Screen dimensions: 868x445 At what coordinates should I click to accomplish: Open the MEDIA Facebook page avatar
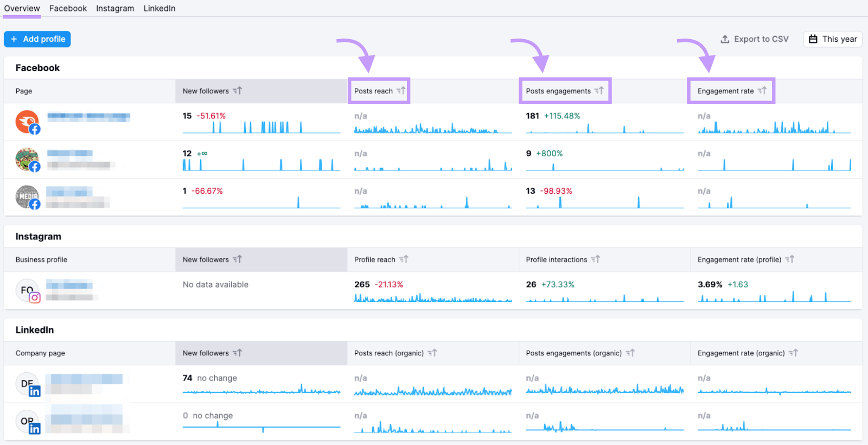[27, 197]
